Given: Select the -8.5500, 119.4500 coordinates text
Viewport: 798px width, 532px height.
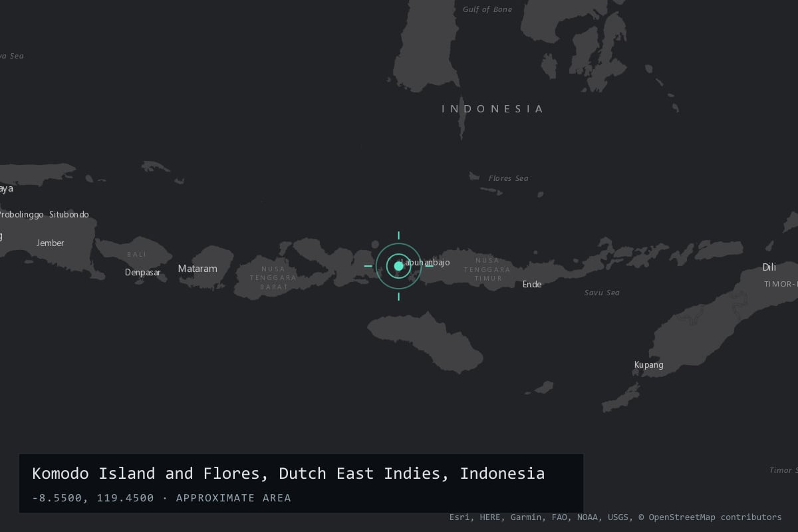Looking at the screenshot, I should (93, 498).
